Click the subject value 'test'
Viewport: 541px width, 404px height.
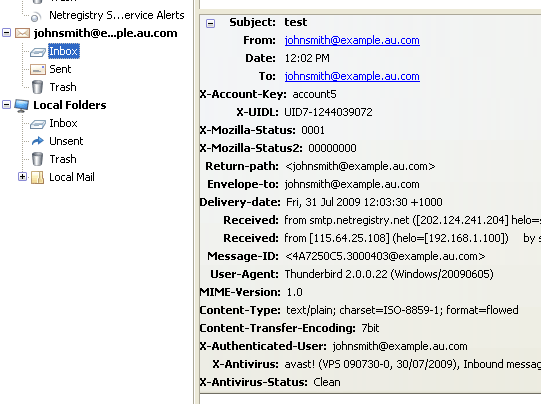click(x=296, y=22)
